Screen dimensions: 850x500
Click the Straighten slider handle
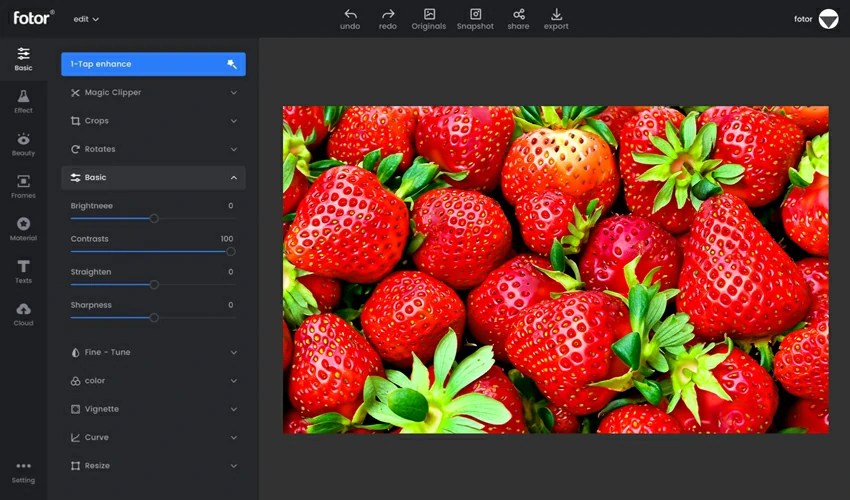pyautogui.click(x=154, y=285)
